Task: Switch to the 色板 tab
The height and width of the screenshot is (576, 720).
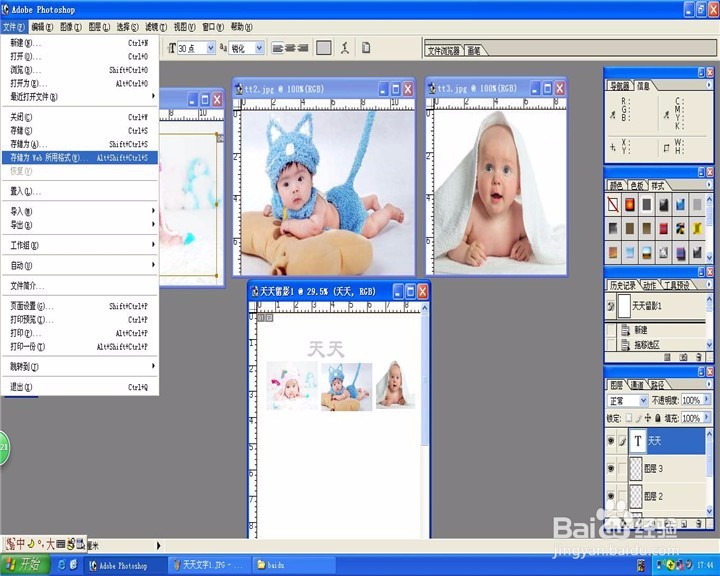Action: tap(637, 186)
